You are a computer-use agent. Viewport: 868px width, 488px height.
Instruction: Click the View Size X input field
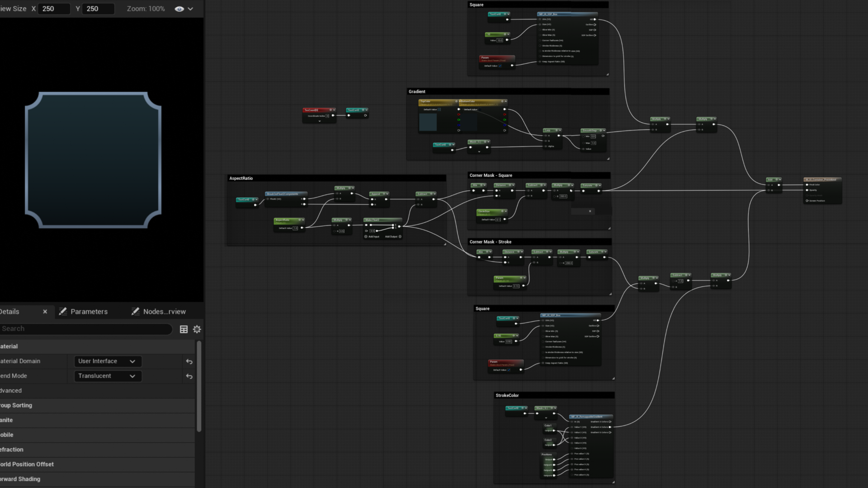click(x=54, y=9)
